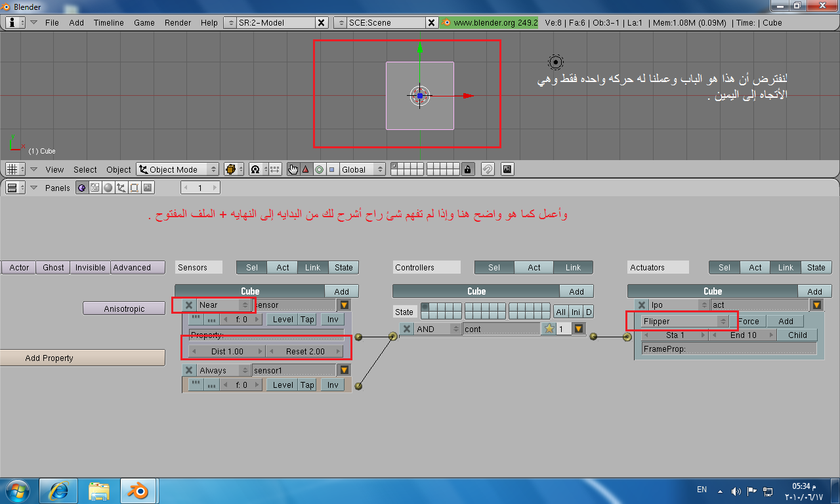Screen dimensions: 840x504
Task: Open AND controller type dropdown
Action: click(438, 329)
